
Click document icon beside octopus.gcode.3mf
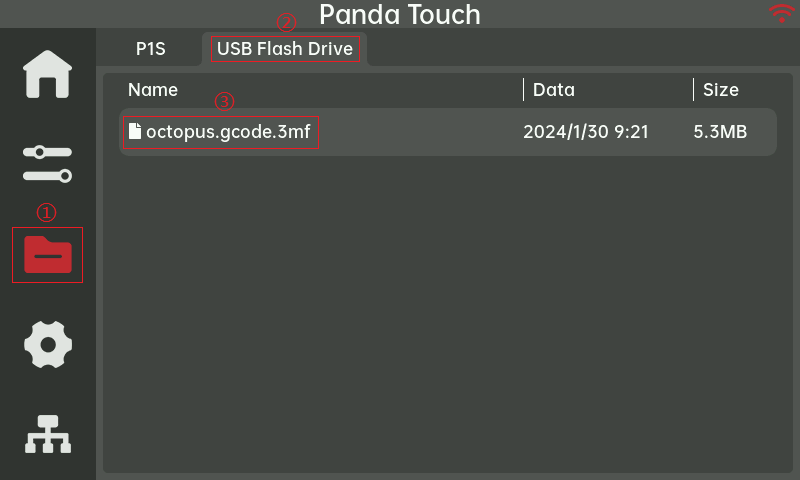[135, 131]
